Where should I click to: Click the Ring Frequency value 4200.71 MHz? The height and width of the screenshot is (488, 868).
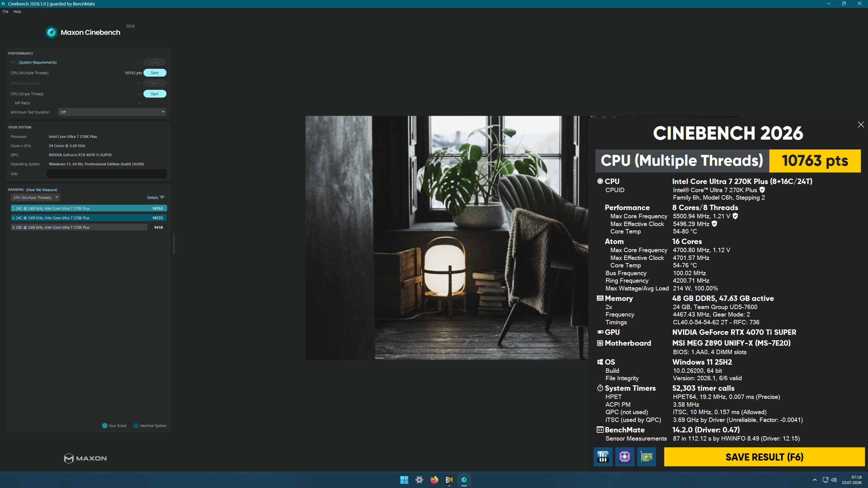pos(691,281)
